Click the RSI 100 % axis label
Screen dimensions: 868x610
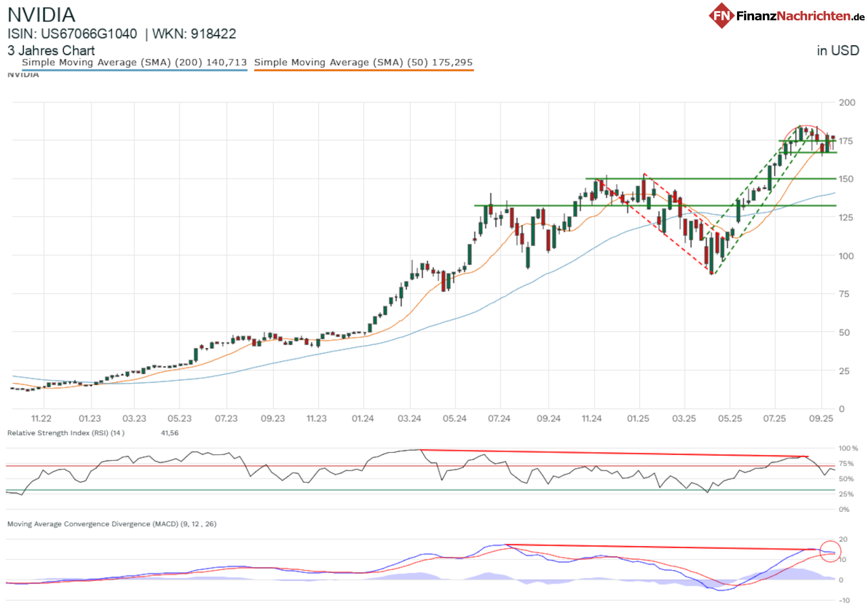[850, 449]
